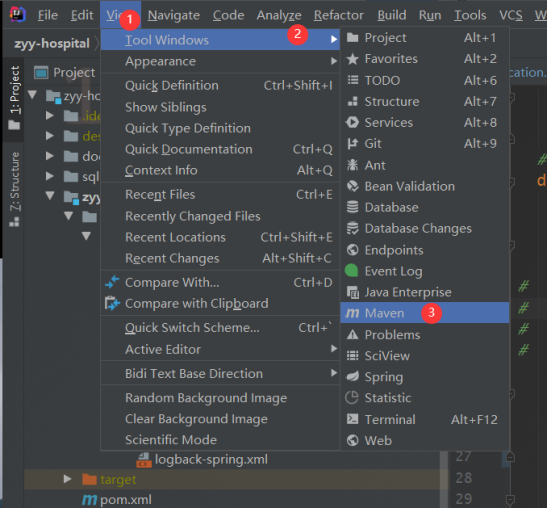The height and width of the screenshot is (508, 547).
Task: Open the Event Log window
Action: [424, 271]
